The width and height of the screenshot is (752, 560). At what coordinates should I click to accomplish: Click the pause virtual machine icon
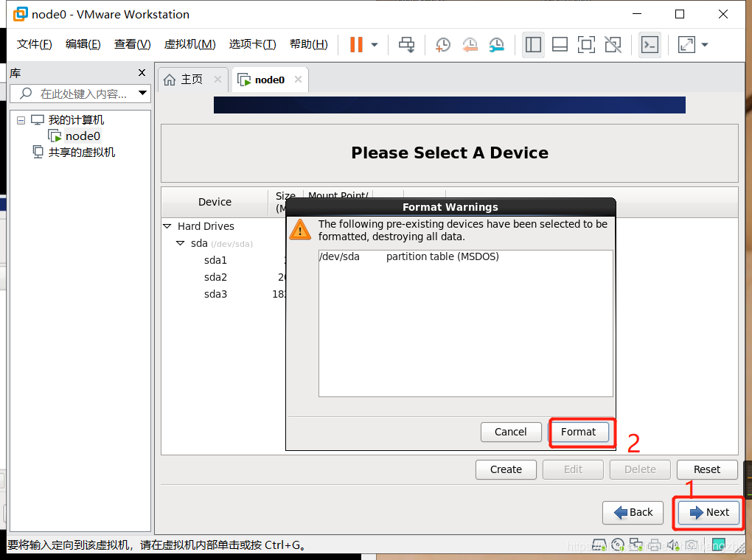point(356,45)
